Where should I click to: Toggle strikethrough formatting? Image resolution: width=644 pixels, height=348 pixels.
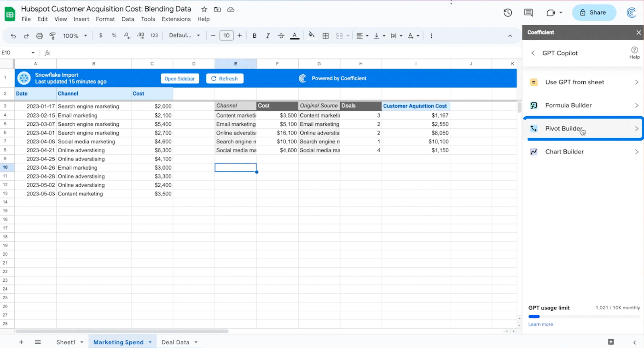pyautogui.click(x=281, y=35)
